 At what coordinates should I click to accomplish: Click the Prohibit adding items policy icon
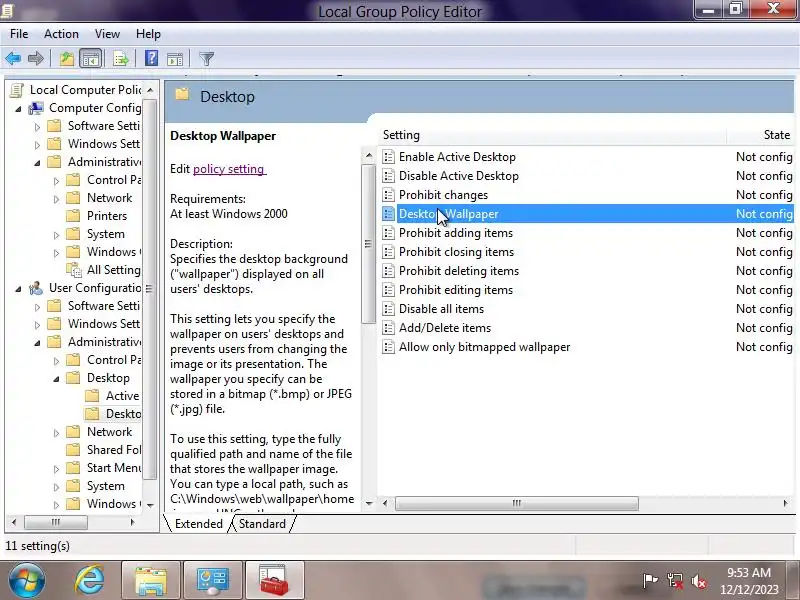(388, 233)
